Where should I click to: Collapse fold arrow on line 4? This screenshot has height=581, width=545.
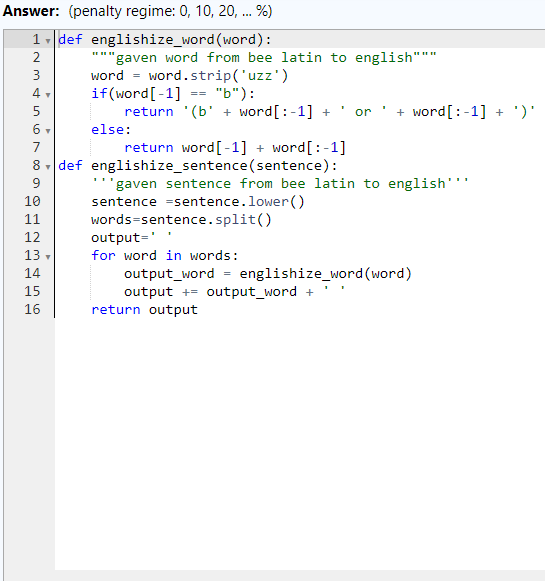48,95
